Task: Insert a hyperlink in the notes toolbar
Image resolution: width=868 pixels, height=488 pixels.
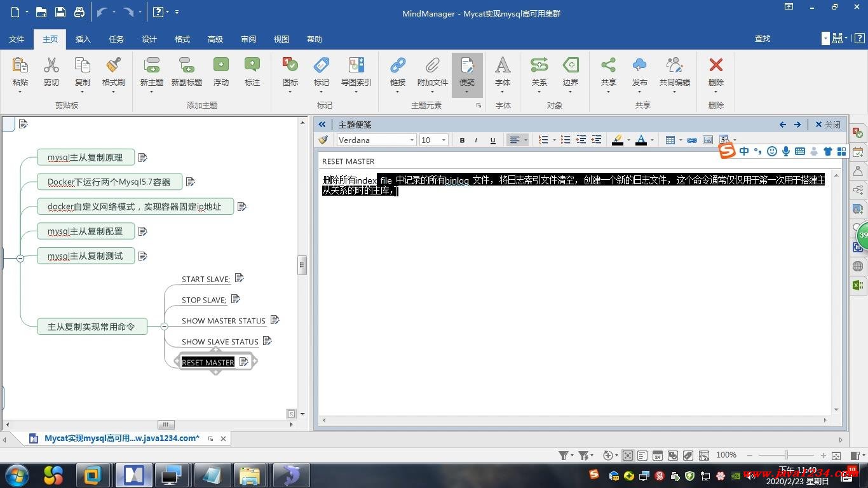Action: [x=692, y=140]
